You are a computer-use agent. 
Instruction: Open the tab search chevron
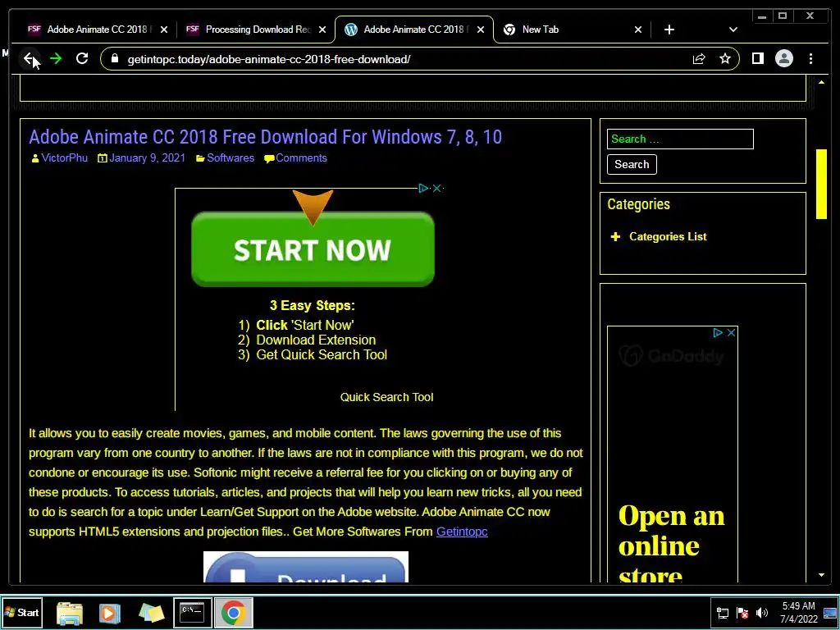(733, 30)
